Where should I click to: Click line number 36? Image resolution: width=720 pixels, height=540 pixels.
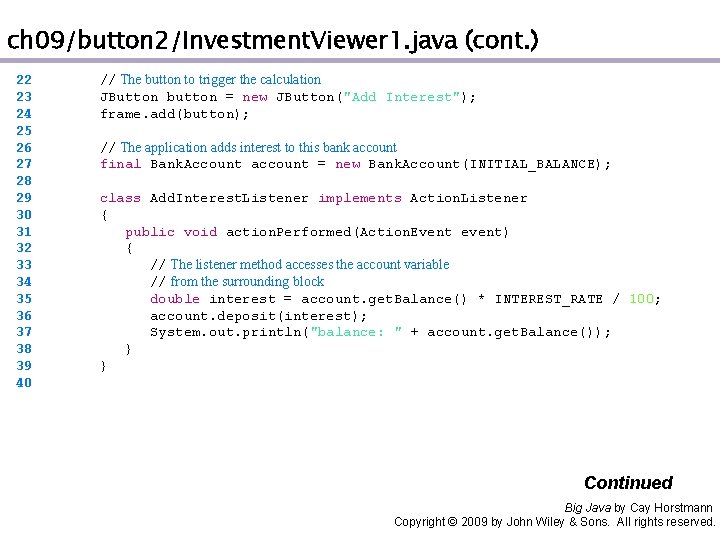pyautogui.click(x=24, y=315)
